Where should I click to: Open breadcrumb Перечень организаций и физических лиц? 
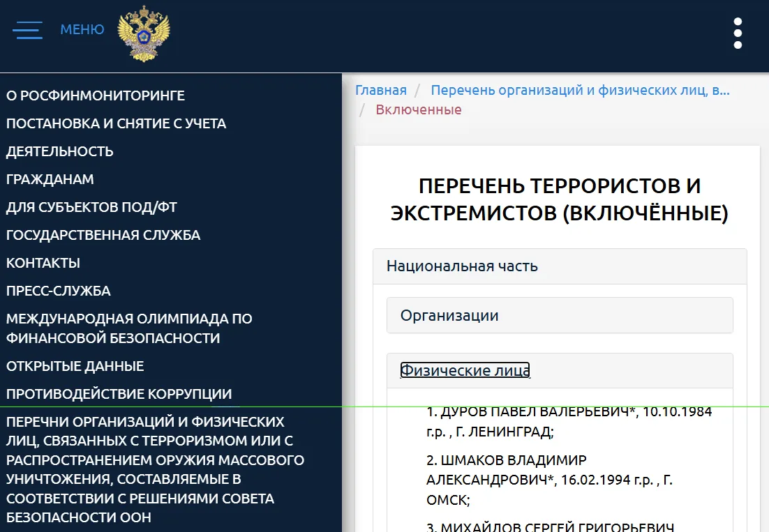[580, 90]
